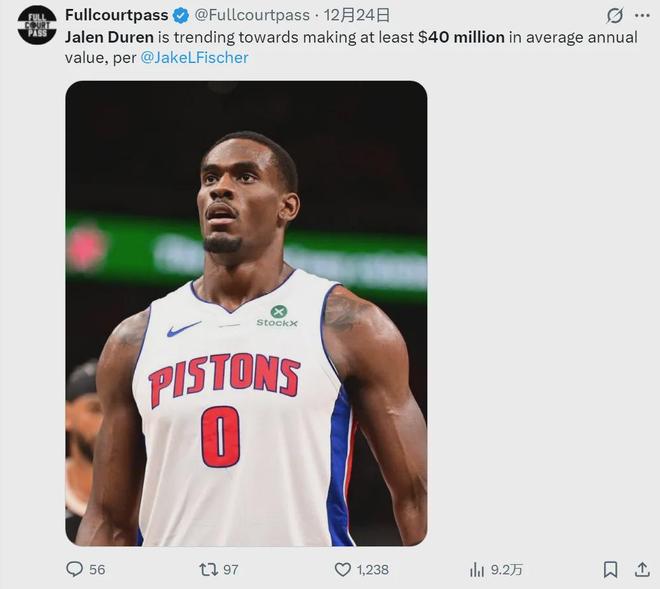Click the blue verified badge
The image size is (660, 589).
tap(180, 15)
